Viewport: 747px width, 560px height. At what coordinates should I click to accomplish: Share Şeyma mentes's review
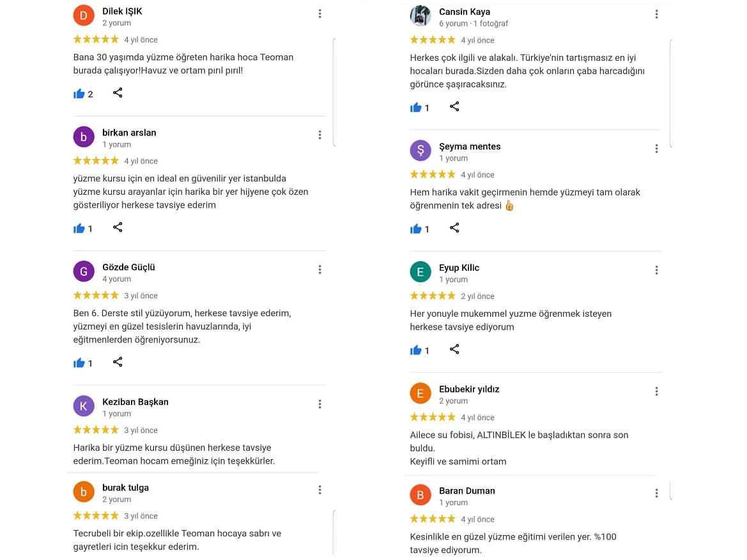(454, 228)
